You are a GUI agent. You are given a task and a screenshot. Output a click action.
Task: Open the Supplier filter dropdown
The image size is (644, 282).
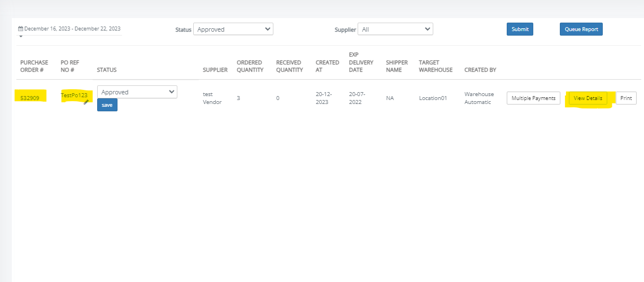pos(395,29)
